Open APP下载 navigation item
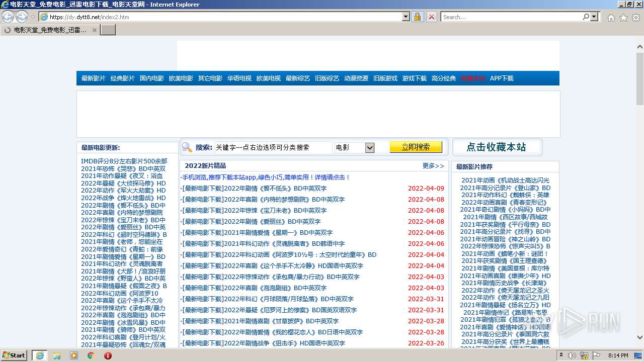This screenshot has height=362, width=644. click(502, 78)
